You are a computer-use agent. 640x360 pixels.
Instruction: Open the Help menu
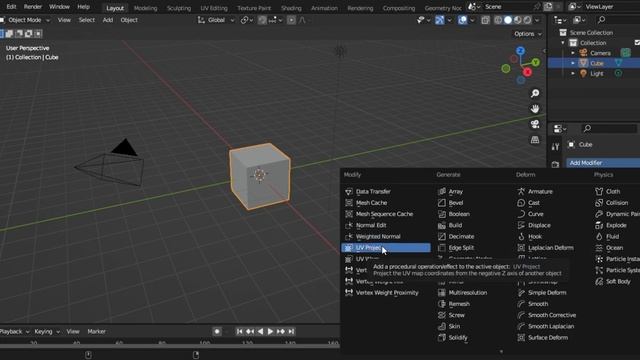pos(83,7)
